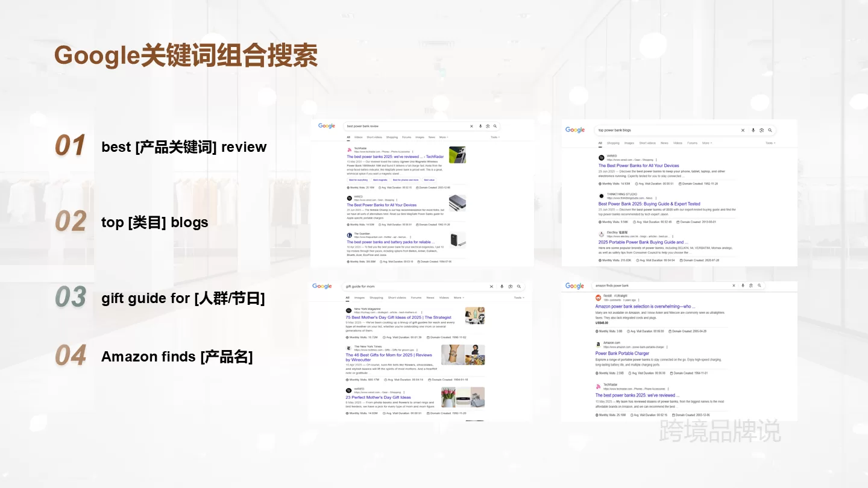The image size is (868, 488).
Task: Clear the 'gift guide for mom' query
Action: point(491,286)
